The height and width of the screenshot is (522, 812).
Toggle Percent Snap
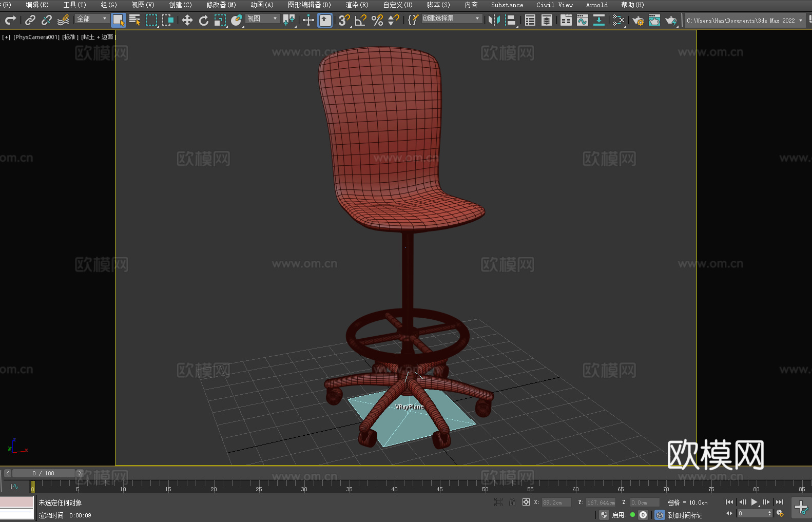point(377,20)
